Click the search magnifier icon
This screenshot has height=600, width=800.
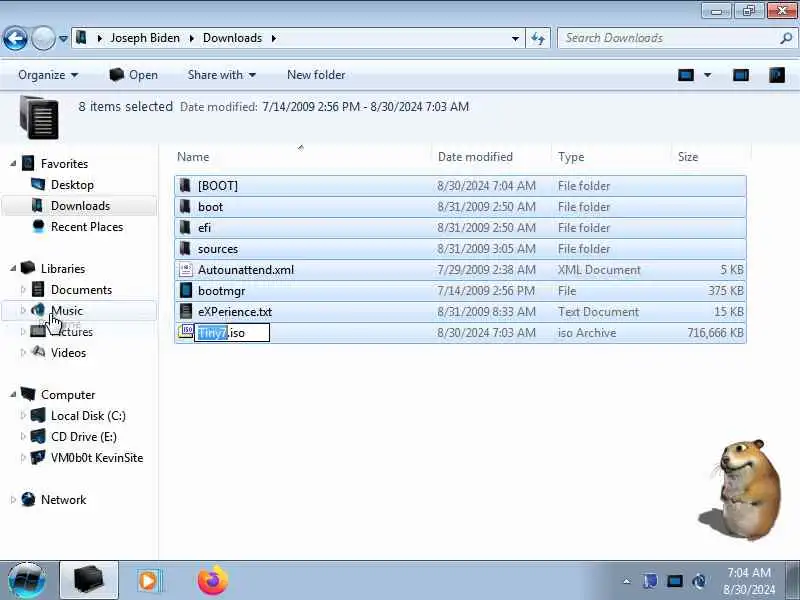[x=786, y=38]
